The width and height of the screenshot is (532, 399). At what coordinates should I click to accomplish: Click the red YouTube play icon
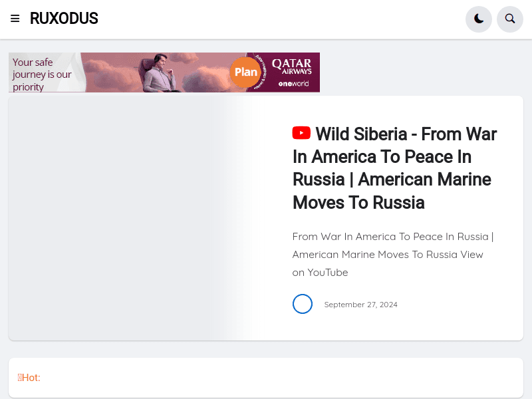click(301, 133)
